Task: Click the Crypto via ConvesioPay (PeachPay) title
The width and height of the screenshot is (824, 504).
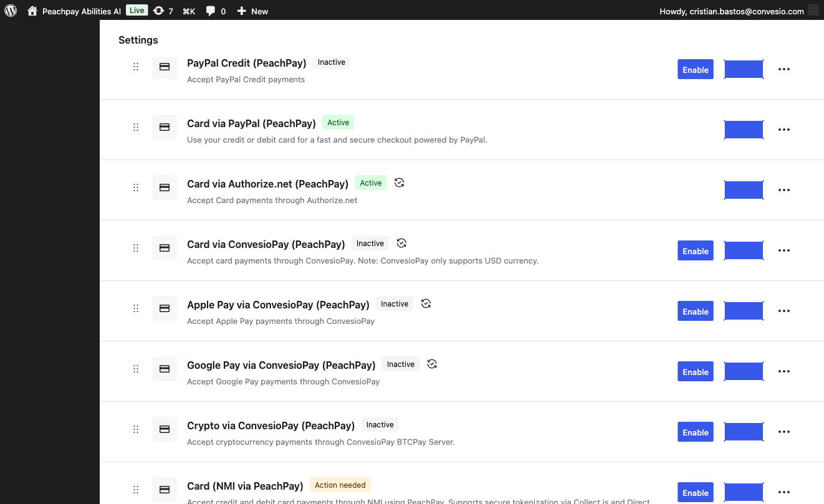Action: point(271,426)
